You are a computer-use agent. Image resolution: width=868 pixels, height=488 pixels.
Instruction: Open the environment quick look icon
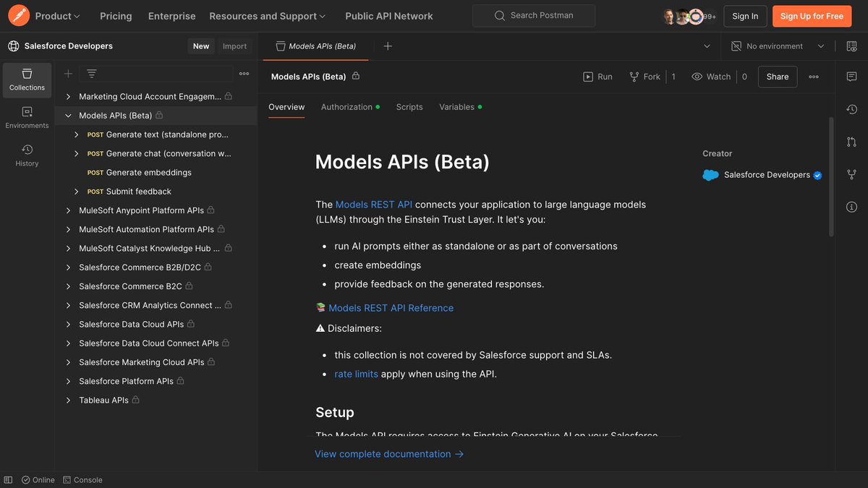[851, 46]
